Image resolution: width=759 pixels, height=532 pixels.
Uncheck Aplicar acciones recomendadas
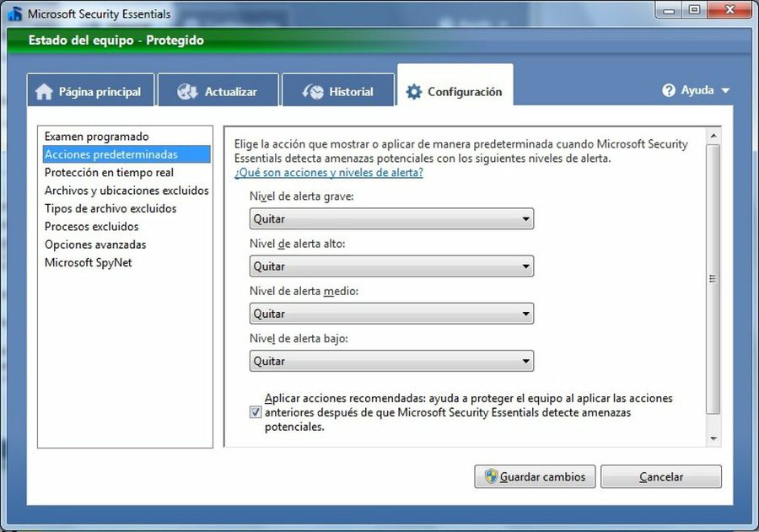coord(255,411)
